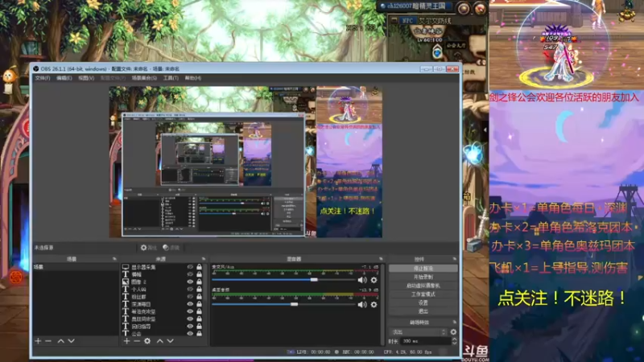Pop out the 混音器 dock panel icon

tap(381, 259)
